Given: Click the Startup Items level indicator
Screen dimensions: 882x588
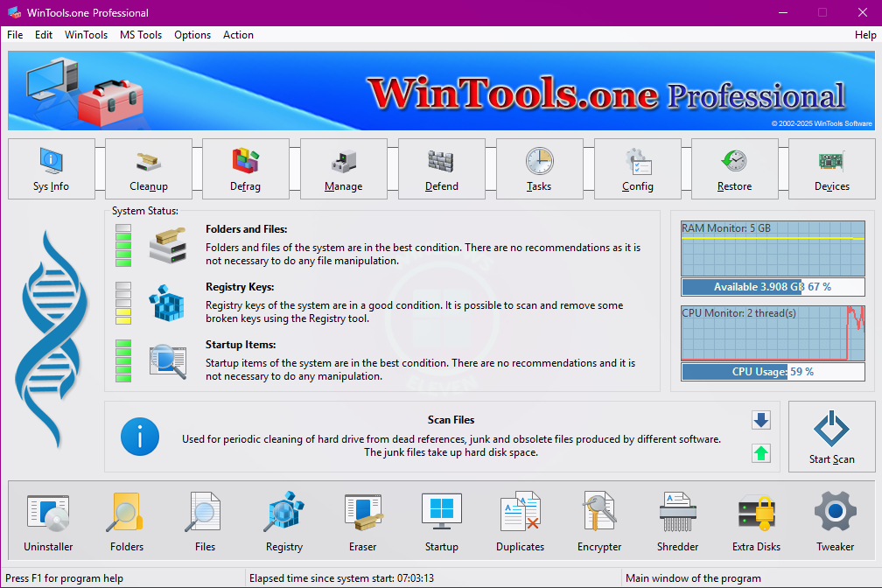Looking at the screenshot, I should 123,360.
